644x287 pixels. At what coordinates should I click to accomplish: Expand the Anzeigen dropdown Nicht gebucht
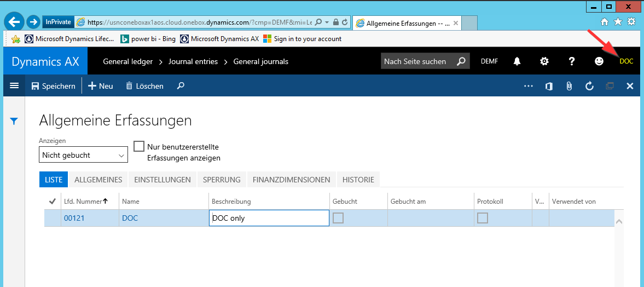[x=84, y=155]
